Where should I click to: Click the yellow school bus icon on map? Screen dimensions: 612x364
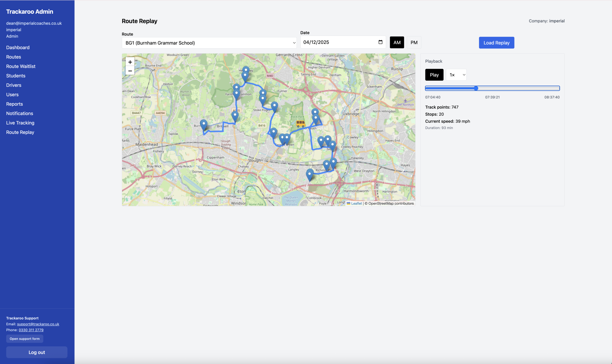(x=300, y=124)
